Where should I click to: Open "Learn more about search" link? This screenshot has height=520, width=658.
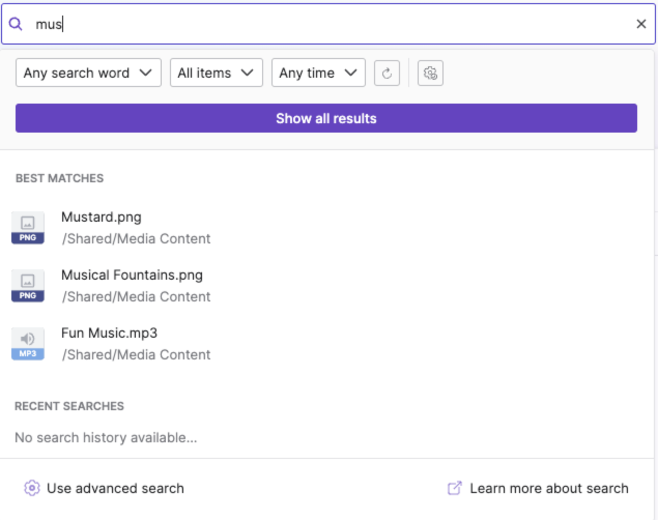coord(549,488)
